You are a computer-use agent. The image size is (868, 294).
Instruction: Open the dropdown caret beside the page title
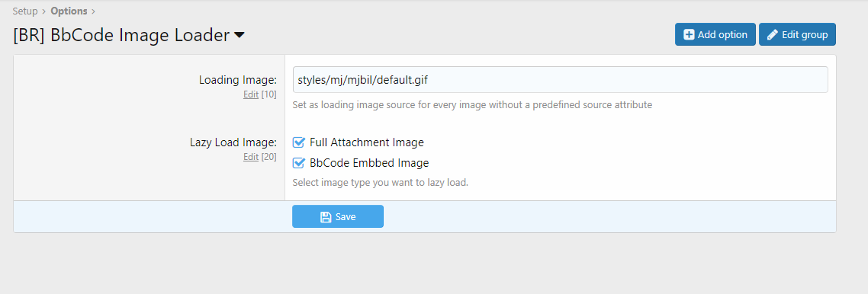pos(240,35)
